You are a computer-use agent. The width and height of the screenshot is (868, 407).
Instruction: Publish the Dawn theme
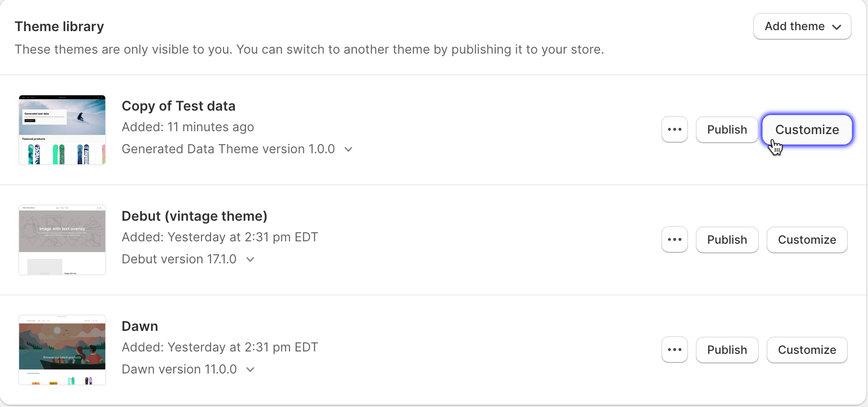click(727, 350)
